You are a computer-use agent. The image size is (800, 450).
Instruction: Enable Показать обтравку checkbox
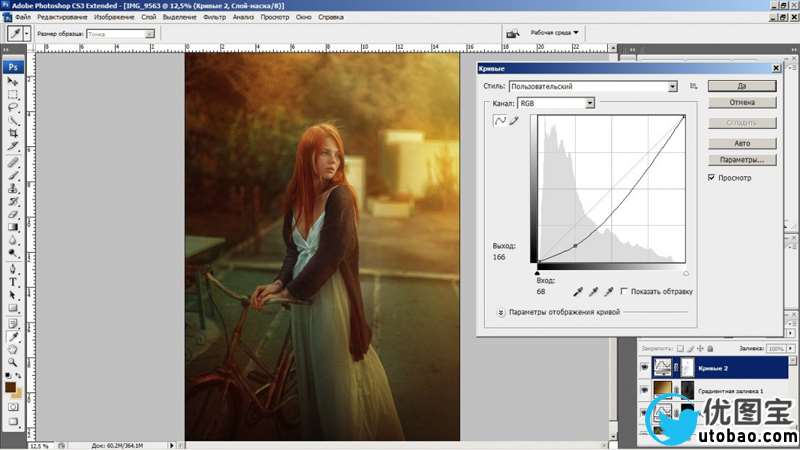[623, 291]
